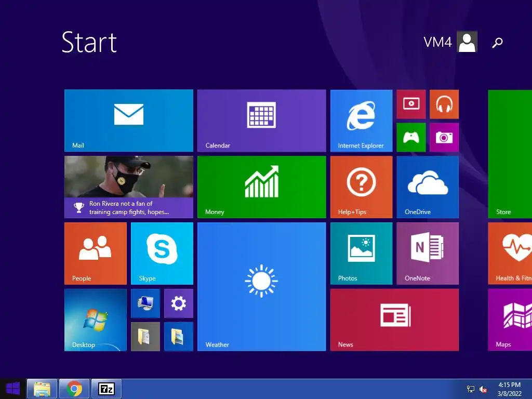Open 7-Zip from the taskbar

click(107, 389)
